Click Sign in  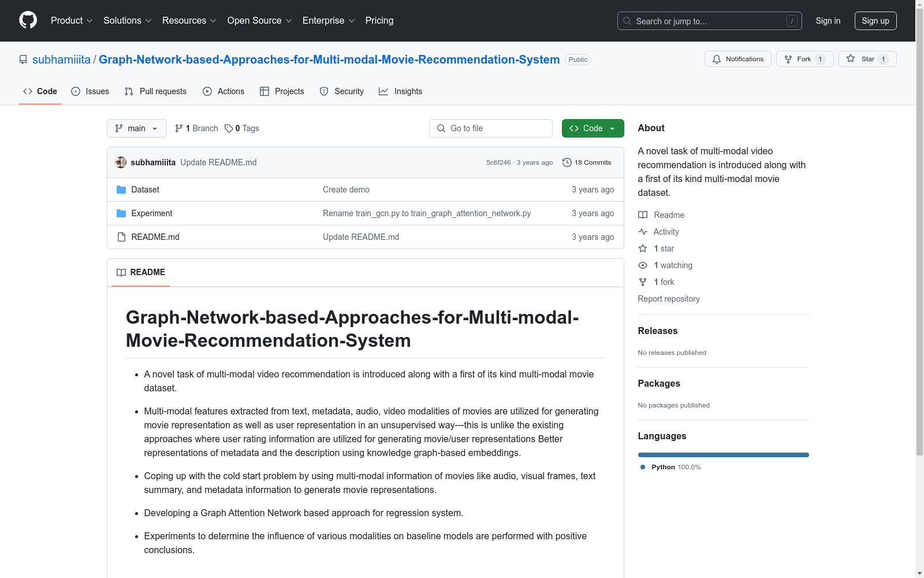(x=828, y=21)
